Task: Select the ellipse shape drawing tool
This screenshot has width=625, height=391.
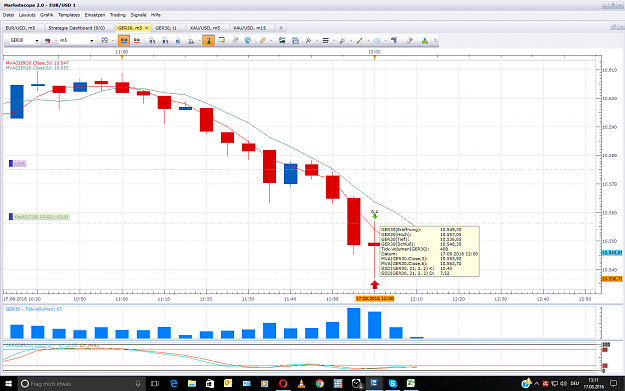Action: pyautogui.click(x=377, y=41)
